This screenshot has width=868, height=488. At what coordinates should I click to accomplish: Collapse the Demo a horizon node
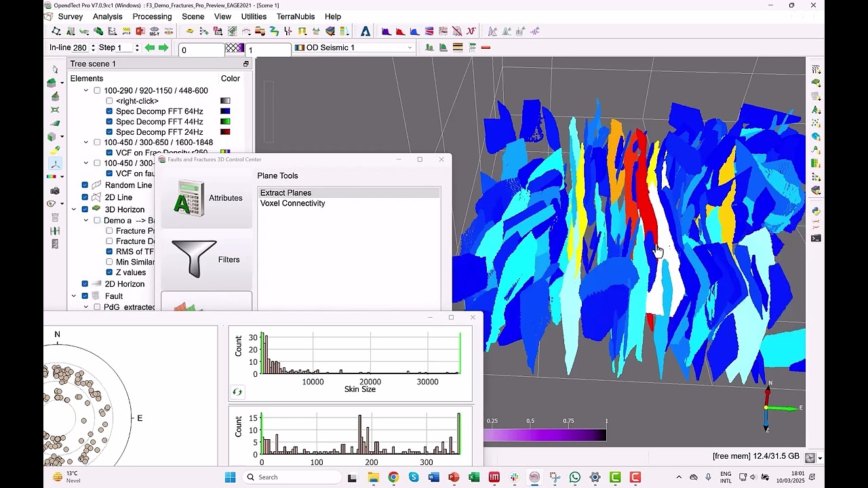(86, 220)
